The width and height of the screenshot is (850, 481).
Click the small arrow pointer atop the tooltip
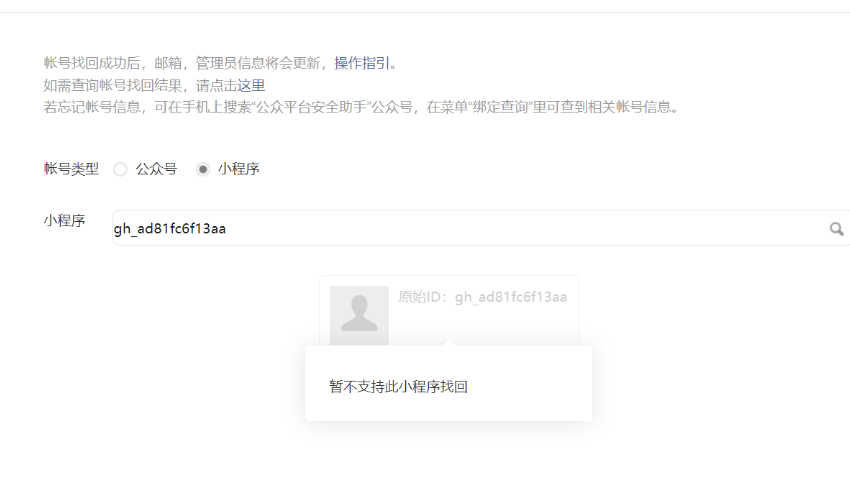tap(448, 343)
